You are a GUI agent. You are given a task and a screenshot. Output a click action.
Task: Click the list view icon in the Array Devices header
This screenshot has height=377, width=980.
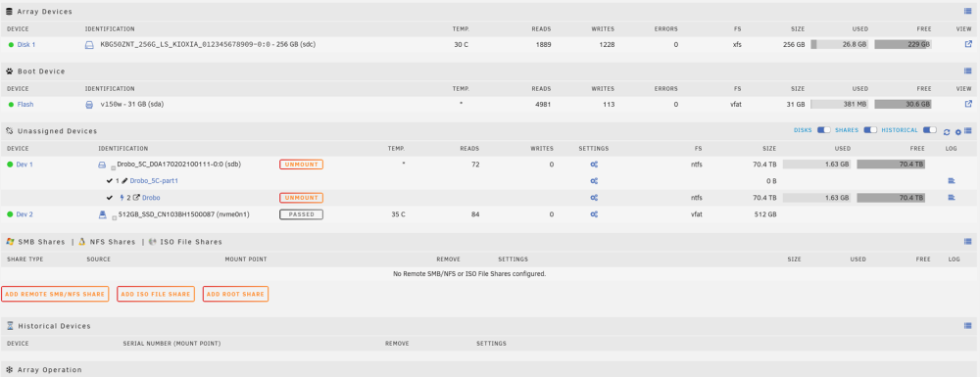point(967,11)
